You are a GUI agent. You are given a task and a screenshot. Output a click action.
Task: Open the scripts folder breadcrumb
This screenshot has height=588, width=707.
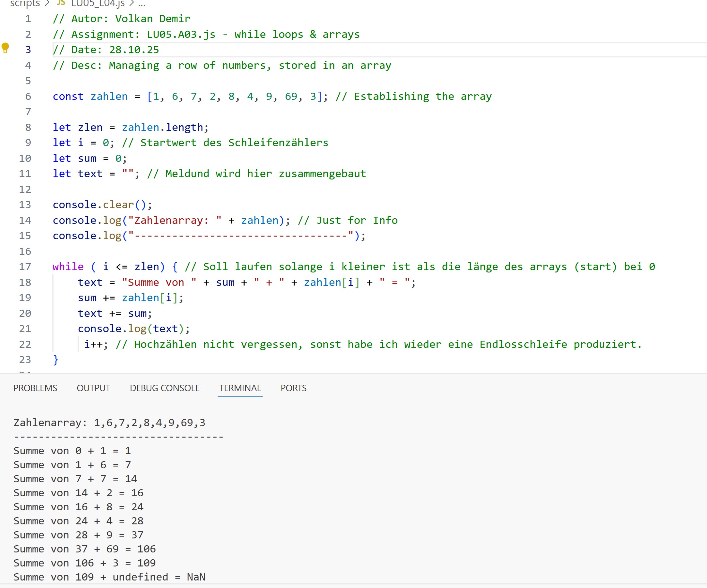(25, 3)
